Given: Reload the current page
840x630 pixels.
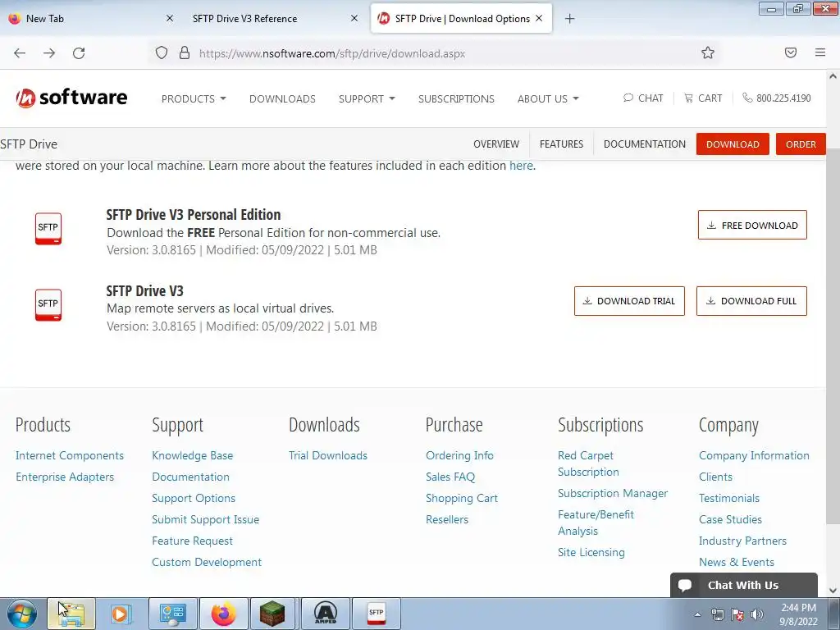Looking at the screenshot, I should tap(79, 53).
